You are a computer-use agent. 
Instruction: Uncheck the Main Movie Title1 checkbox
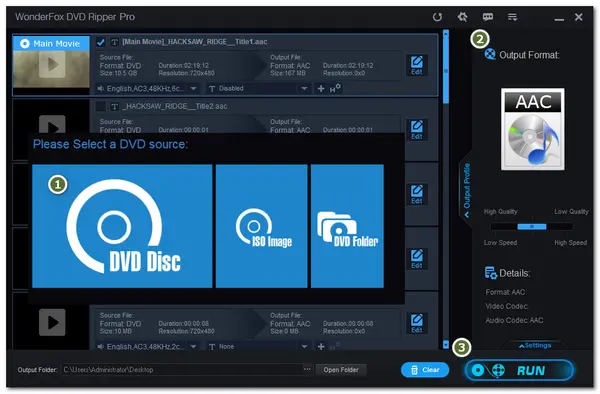click(101, 42)
